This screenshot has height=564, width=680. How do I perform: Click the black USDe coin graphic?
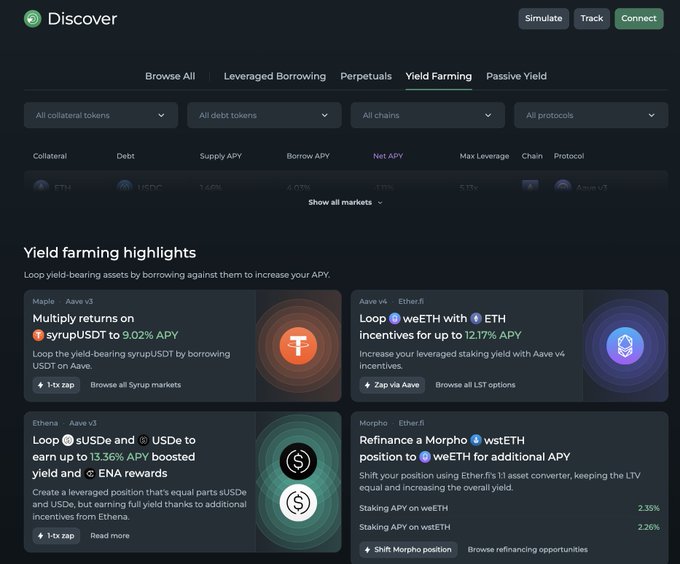click(x=298, y=461)
